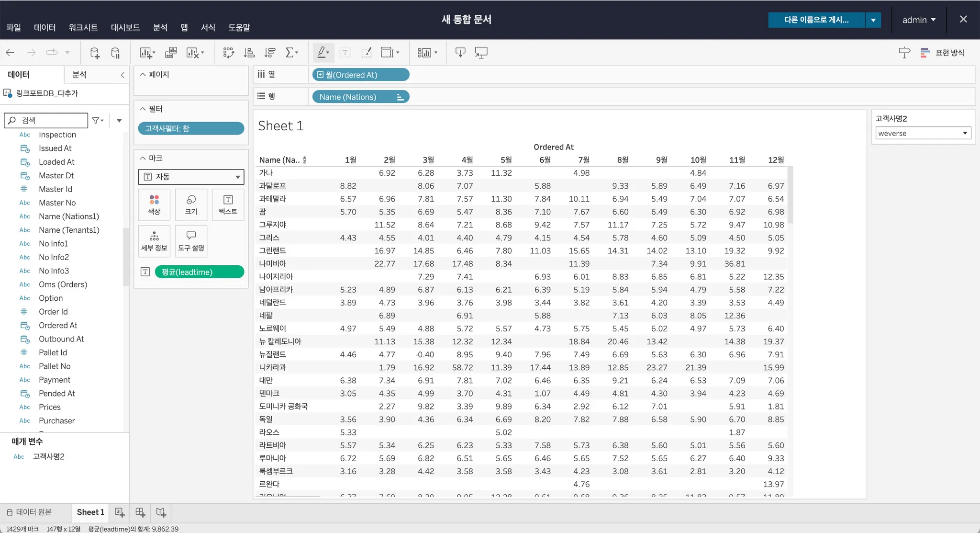
Task: Click the sort ascending toolbar icon
Action: tap(249, 53)
